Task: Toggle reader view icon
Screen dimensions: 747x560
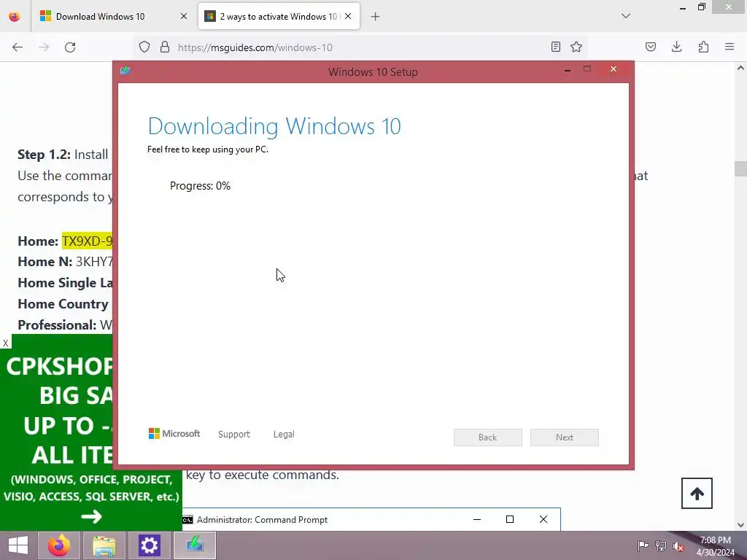Action: 555,47
